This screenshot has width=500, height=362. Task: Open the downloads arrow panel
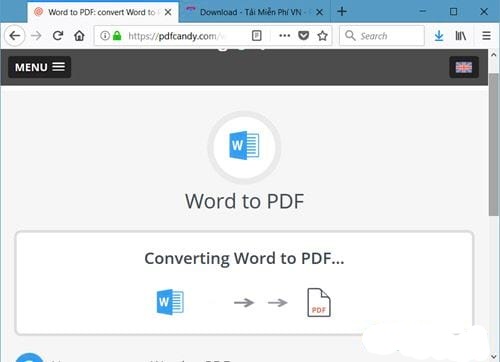(439, 35)
